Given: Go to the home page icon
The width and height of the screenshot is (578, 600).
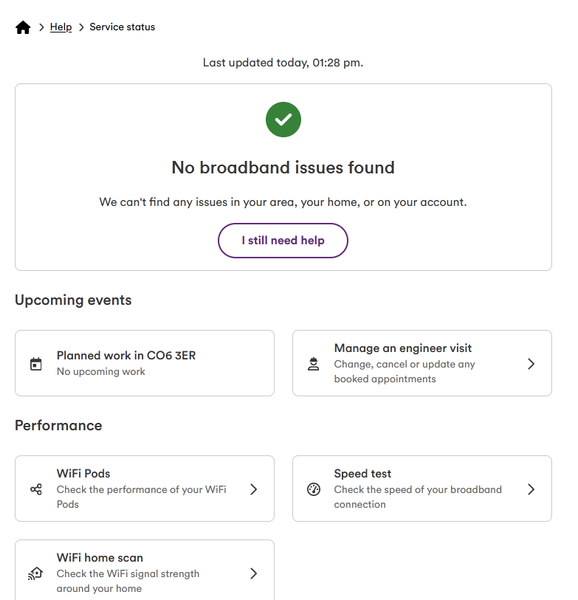Looking at the screenshot, I should coord(23,28).
